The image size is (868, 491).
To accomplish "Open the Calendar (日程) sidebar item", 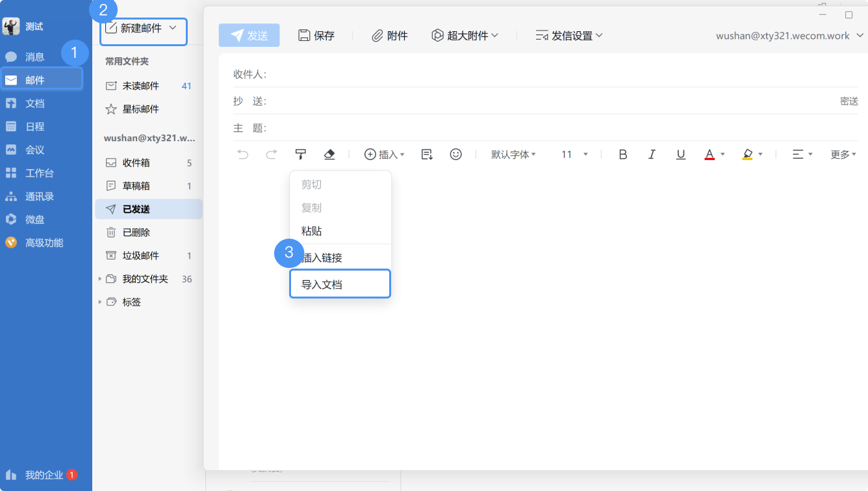I will [35, 127].
